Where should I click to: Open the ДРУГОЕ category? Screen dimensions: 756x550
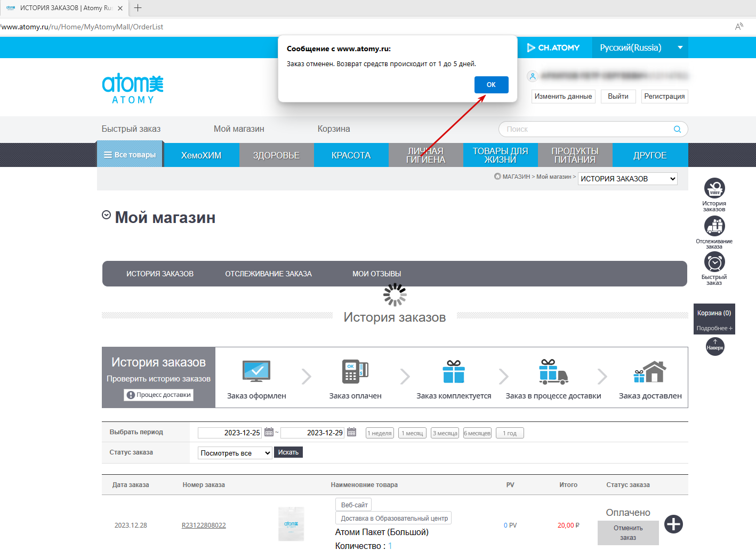(650, 155)
